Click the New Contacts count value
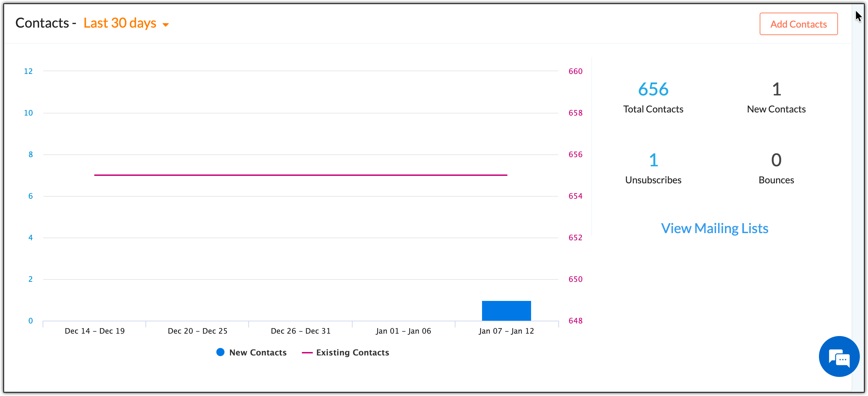Image resolution: width=868 pixels, height=396 pixels. (776, 89)
